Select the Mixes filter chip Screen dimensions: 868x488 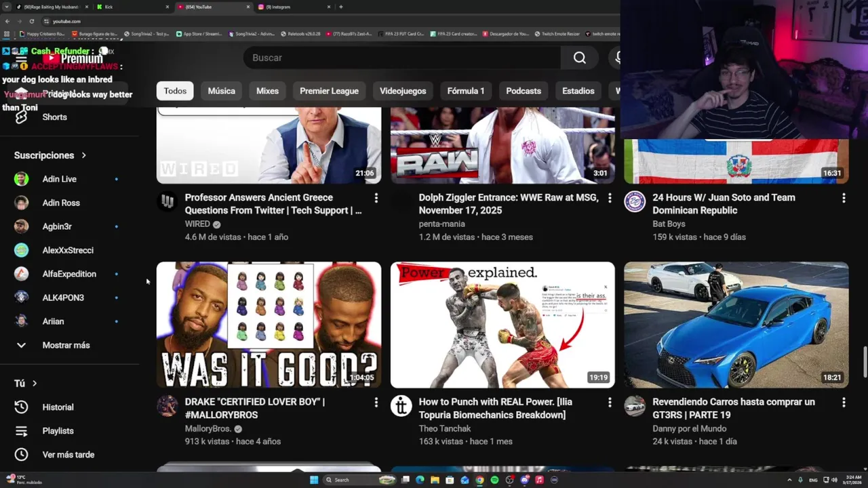click(x=267, y=91)
